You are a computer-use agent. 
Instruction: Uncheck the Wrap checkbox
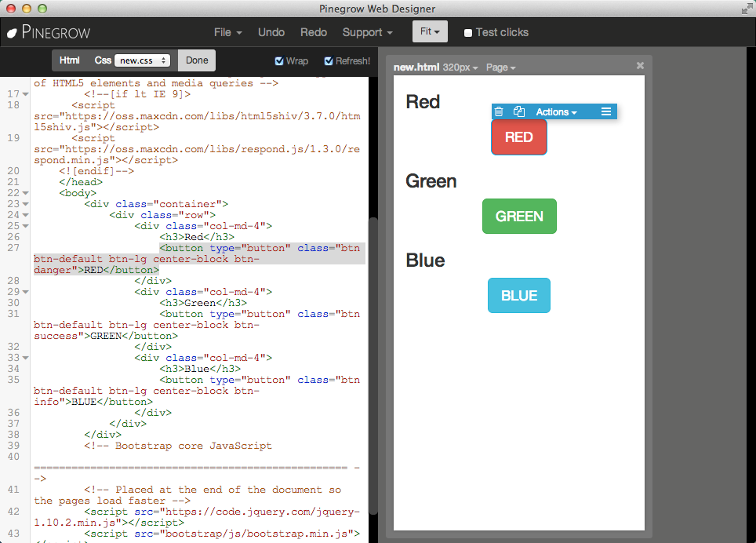278,61
